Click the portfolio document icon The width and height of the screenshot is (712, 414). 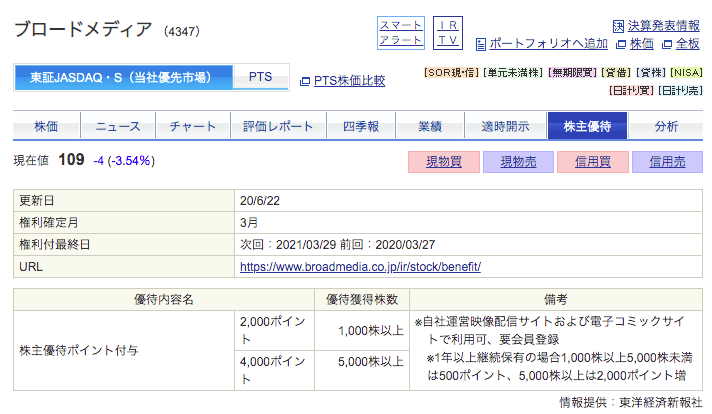click(x=480, y=44)
